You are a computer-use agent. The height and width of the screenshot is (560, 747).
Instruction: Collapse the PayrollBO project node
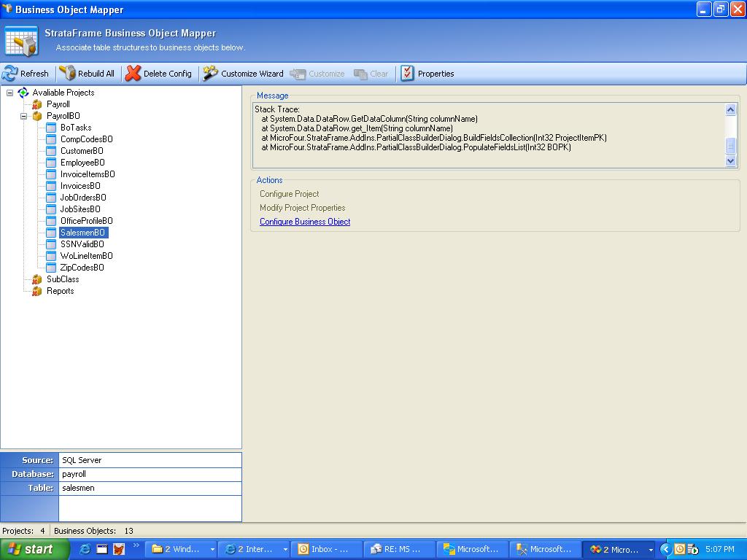(23, 116)
